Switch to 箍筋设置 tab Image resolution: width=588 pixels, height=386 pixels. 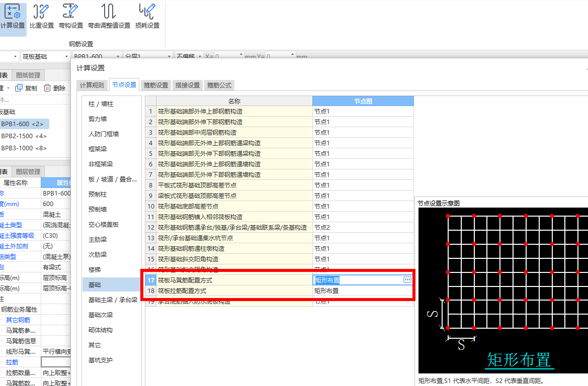(x=156, y=85)
